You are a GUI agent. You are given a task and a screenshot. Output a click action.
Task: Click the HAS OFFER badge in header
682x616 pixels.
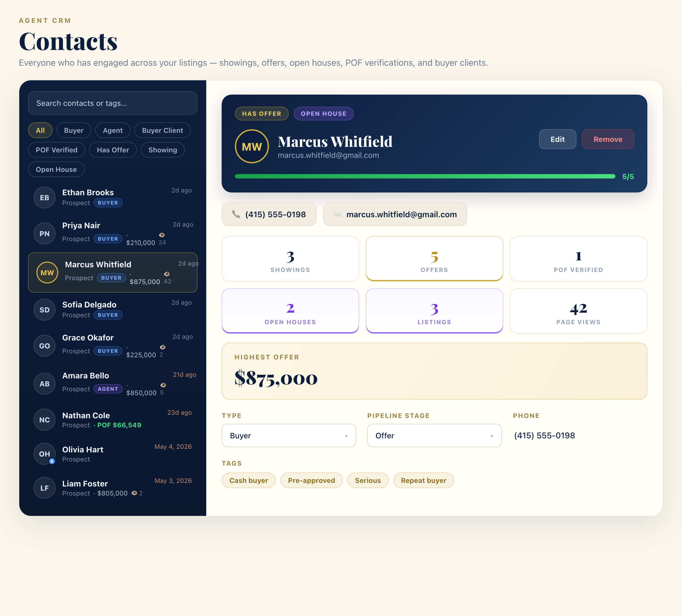pyautogui.click(x=262, y=114)
